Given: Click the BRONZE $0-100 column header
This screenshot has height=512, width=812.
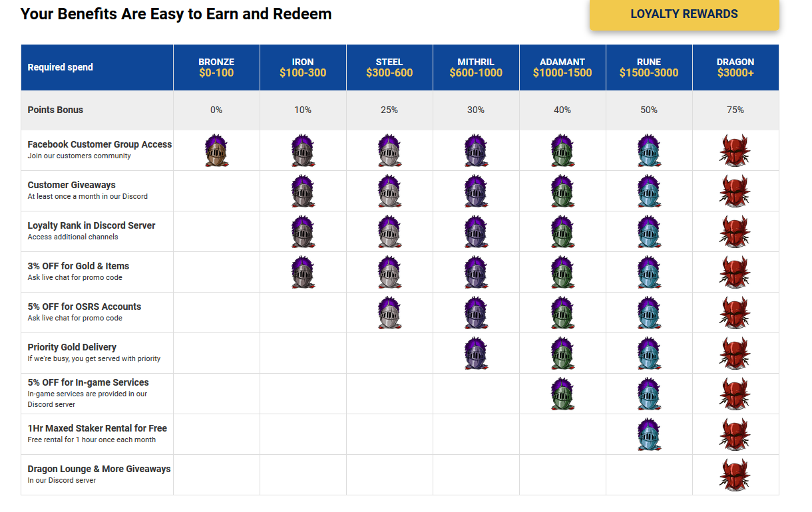Looking at the screenshot, I should click(216, 67).
